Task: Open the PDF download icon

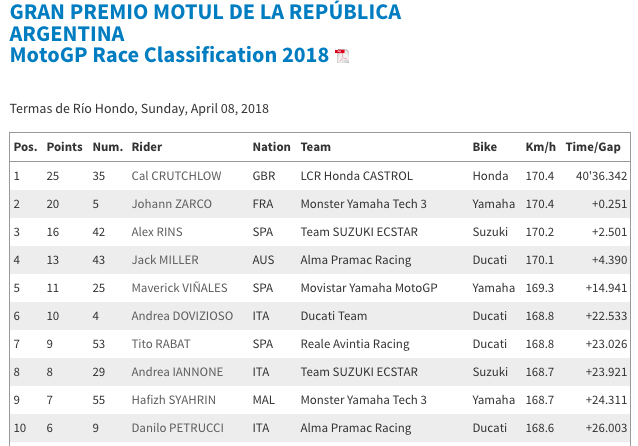Action: 341,56
